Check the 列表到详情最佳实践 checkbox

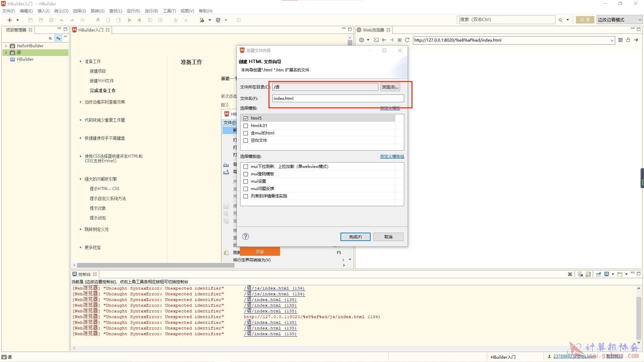(246, 196)
